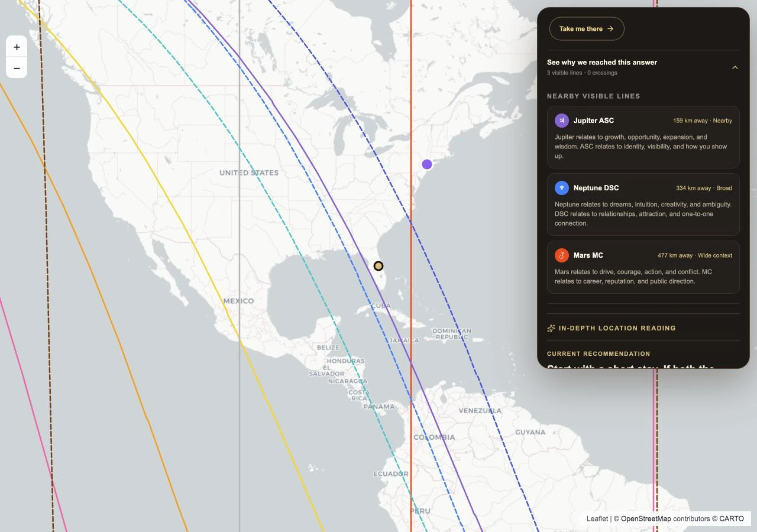Click the COLOMBIA map label
Screen dimensions: 757x532
point(434,437)
